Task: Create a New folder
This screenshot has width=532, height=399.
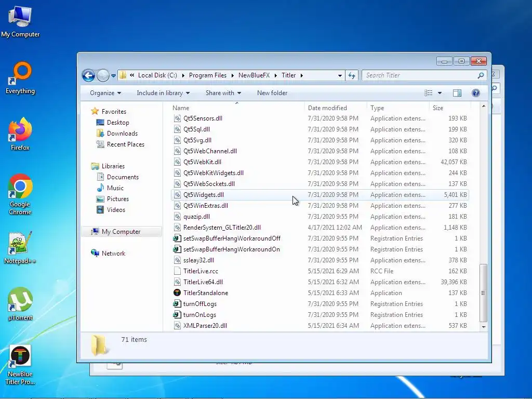Action: [x=272, y=93]
